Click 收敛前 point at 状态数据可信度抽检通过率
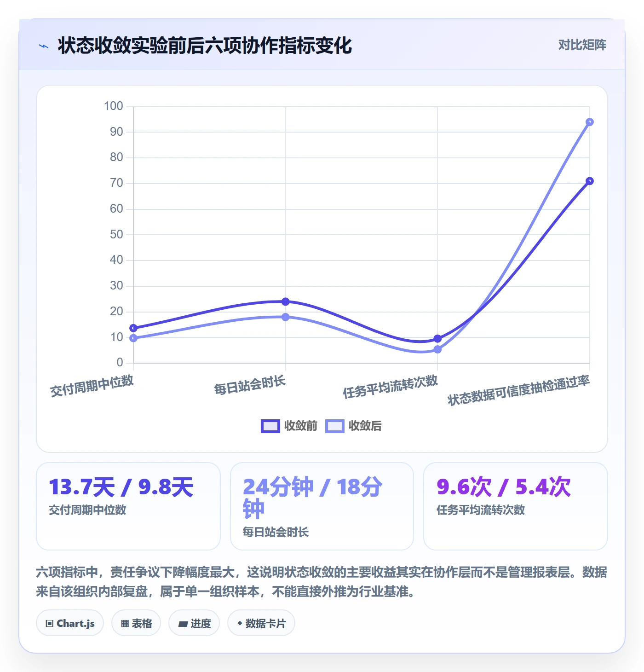Viewport: 644px width, 672px height. (x=590, y=181)
